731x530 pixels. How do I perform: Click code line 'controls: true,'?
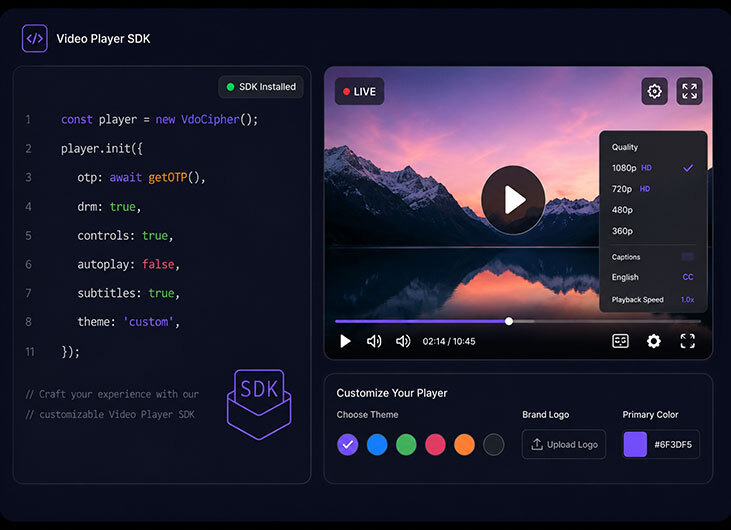(x=125, y=235)
